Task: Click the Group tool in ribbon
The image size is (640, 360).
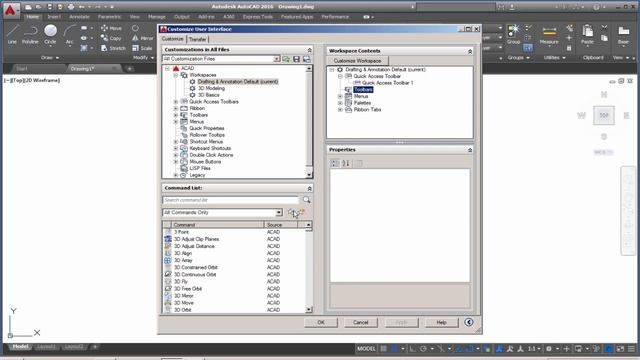Action: click(x=513, y=34)
